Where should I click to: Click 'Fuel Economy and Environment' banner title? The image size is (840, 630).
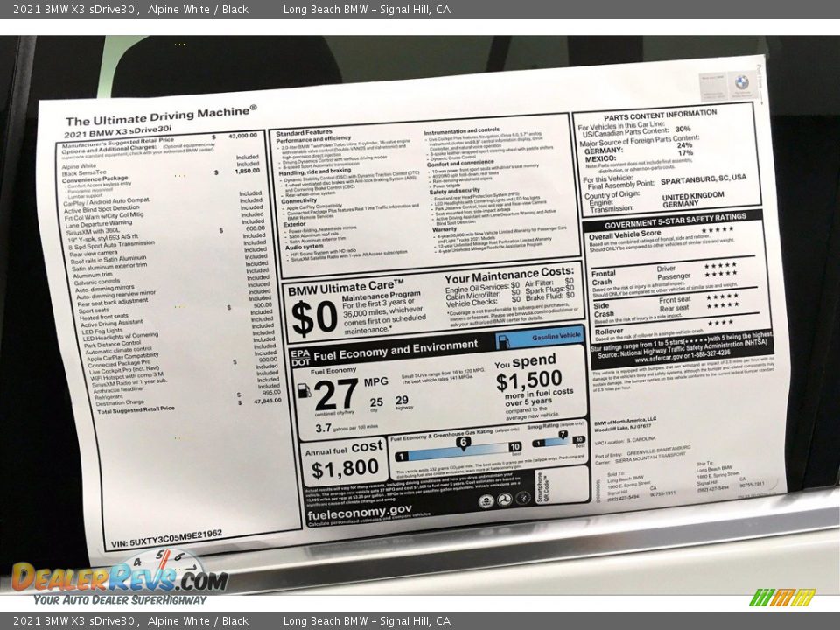pos(395,352)
